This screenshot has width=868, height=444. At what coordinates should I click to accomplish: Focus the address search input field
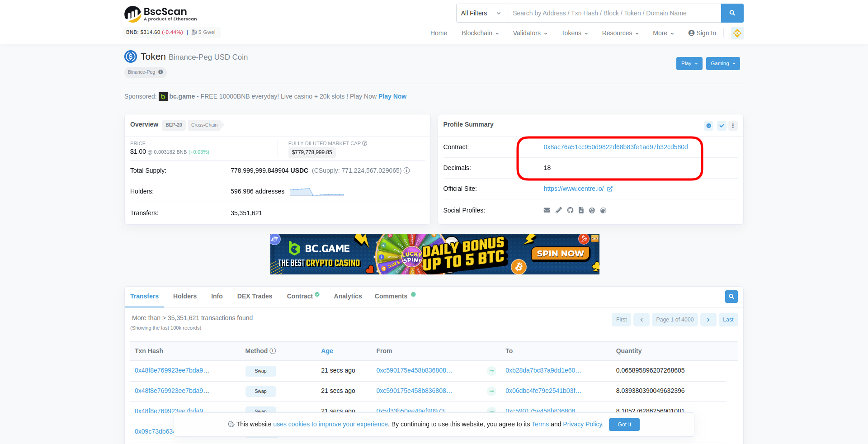point(614,13)
